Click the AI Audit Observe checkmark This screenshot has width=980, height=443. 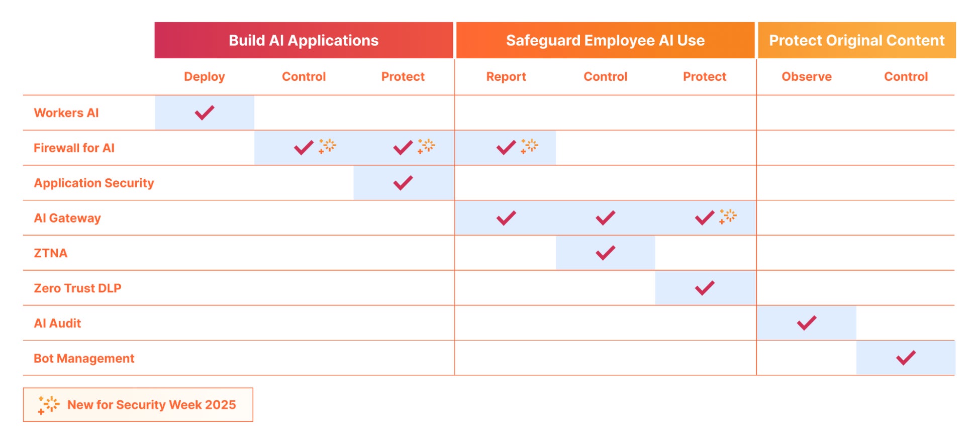click(x=807, y=323)
